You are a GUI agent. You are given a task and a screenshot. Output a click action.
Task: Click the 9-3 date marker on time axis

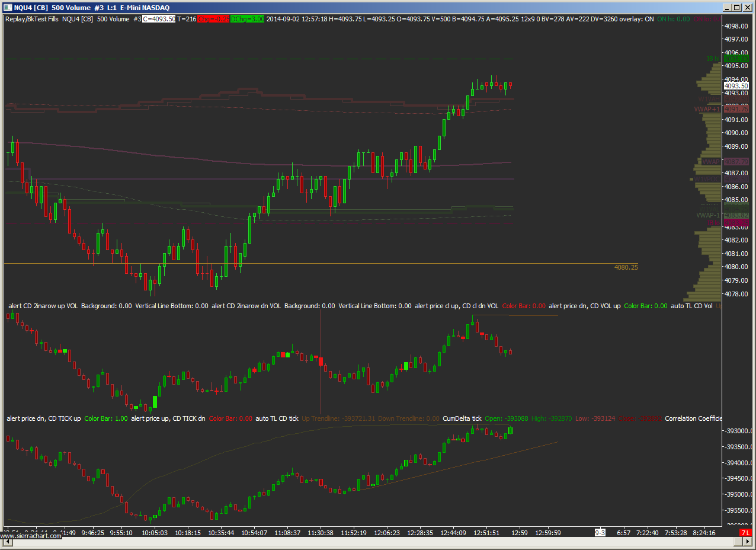(x=600, y=533)
